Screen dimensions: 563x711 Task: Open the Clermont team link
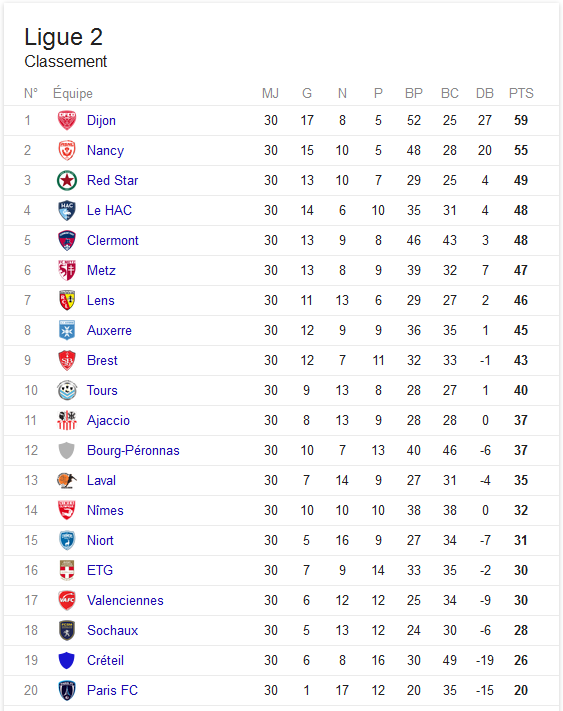tap(112, 240)
